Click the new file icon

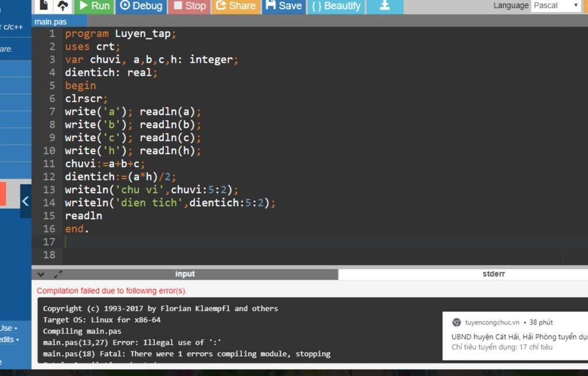[44, 5]
